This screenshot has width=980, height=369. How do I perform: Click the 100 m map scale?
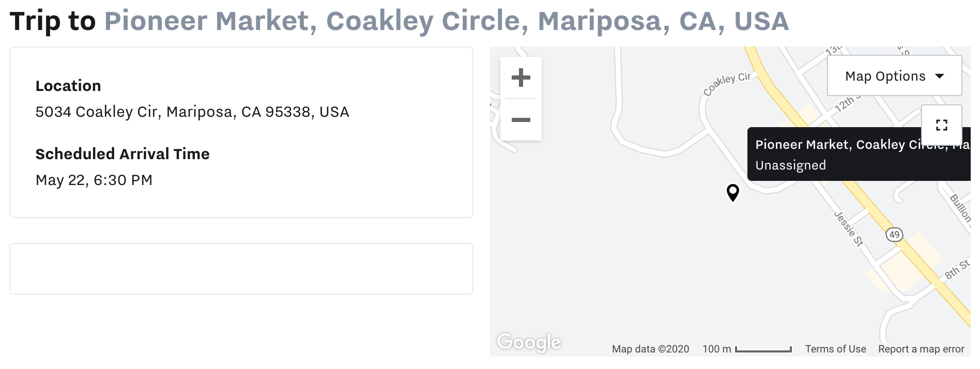pos(747,349)
